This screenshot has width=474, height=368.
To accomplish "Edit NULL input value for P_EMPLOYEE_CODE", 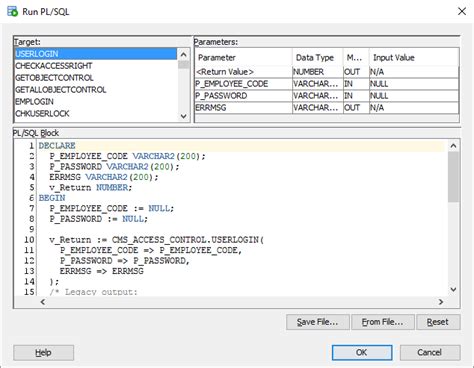I will point(414,84).
